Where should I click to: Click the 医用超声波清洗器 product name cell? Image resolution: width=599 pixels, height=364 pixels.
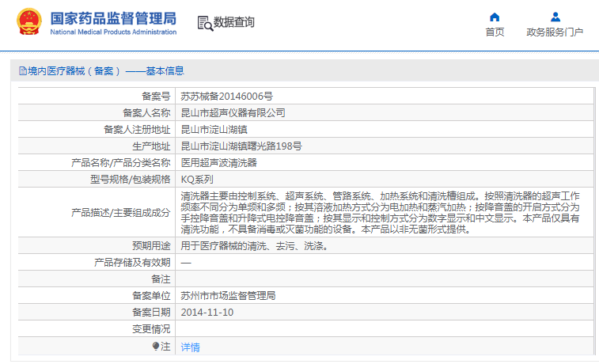pos(385,163)
